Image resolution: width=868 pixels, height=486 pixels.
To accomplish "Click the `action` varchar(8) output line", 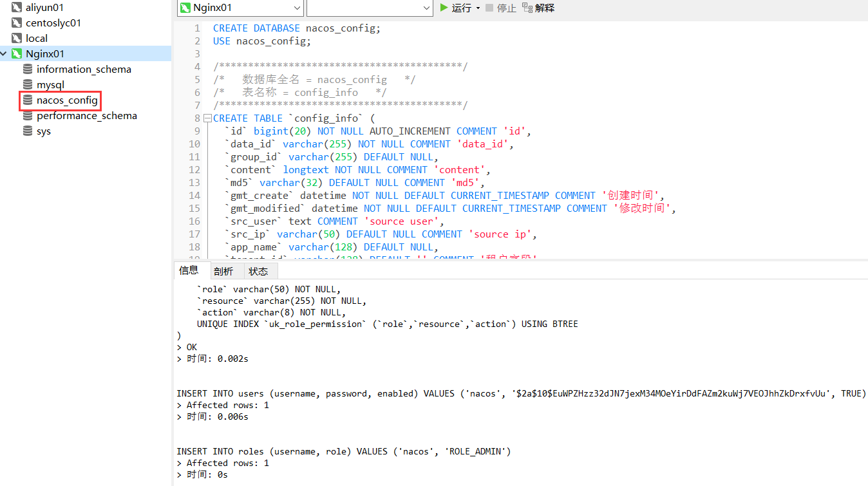I will 272,312.
